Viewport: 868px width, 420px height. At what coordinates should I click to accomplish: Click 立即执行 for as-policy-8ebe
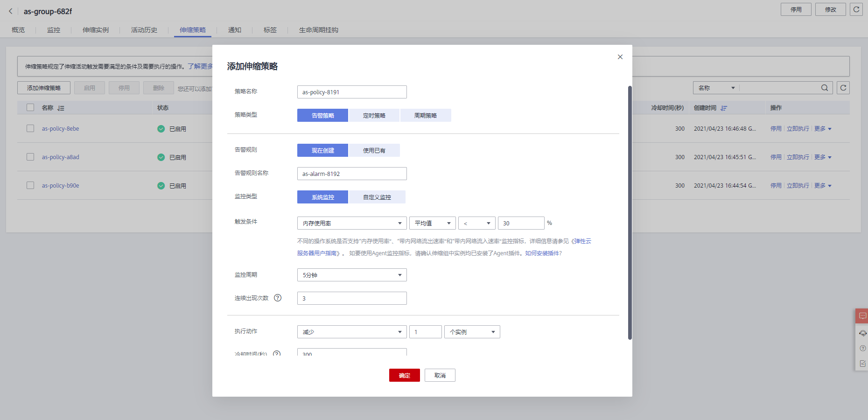(x=798, y=129)
